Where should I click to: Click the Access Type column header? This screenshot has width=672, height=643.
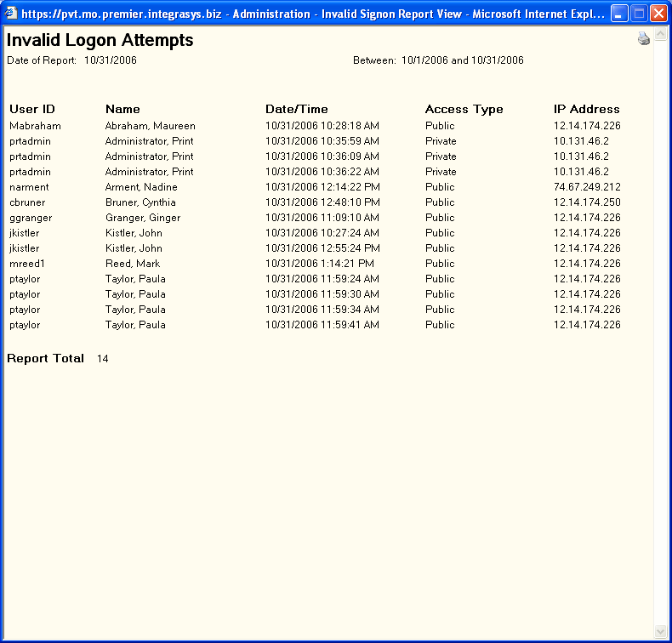464,109
